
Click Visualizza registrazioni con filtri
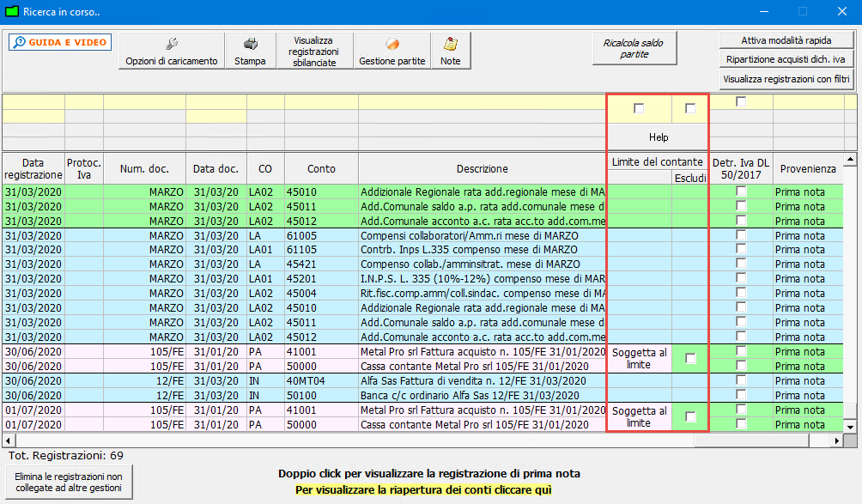[x=786, y=79]
